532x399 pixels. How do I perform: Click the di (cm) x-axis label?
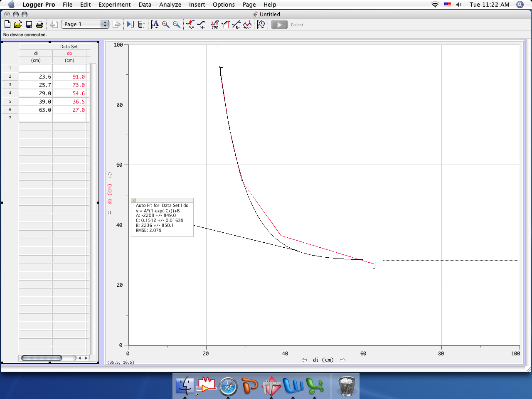323,360
